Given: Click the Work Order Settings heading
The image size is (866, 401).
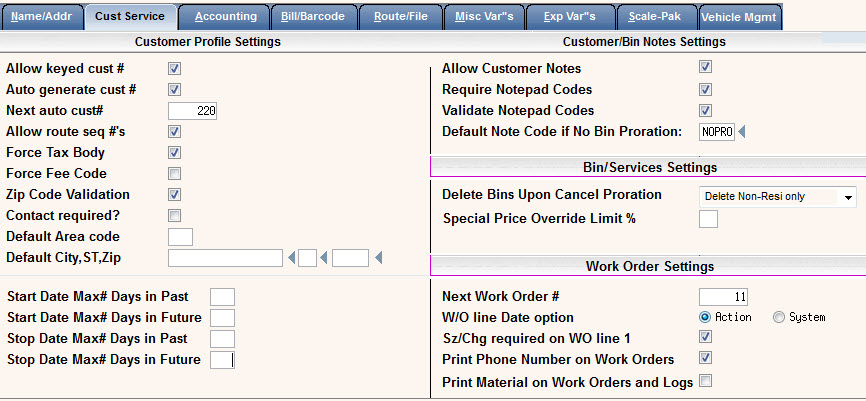Looking at the screenshot, I should click(650, 267).
